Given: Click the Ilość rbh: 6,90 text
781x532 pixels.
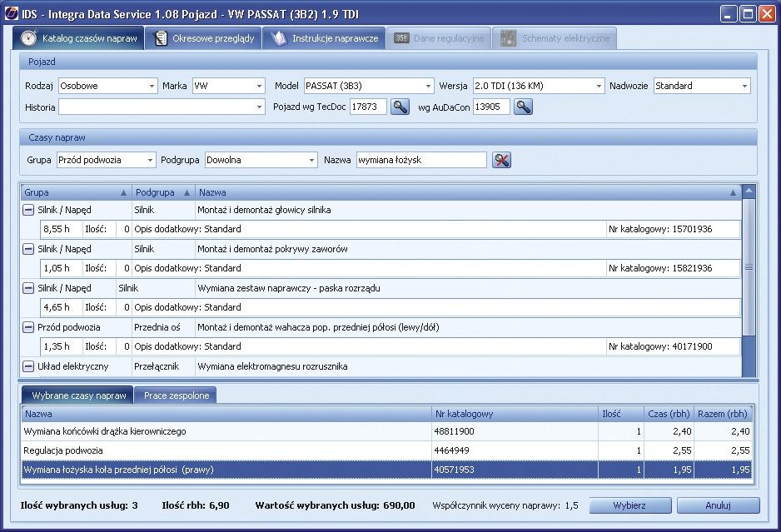Looking at the screenshot, I should (196, 505).
